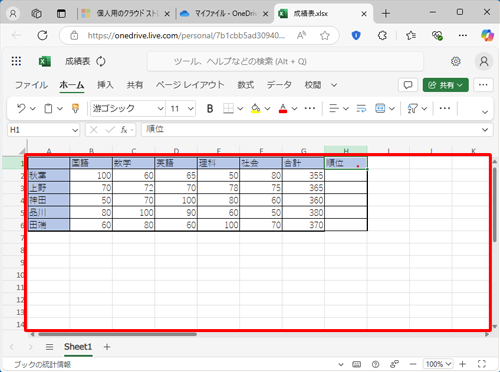Open the Copilot icon in browser toolbar
The width and height of the screenshot is (500, 372).
click(487, 35)
